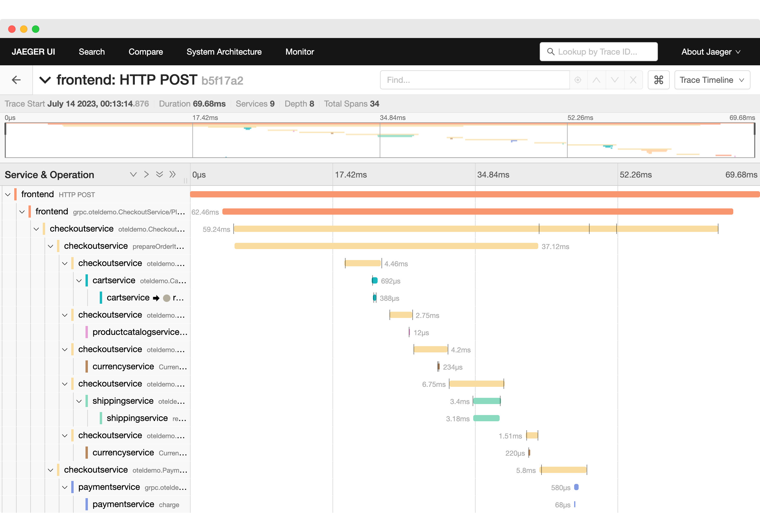Screen dimensions: 760x532
Task: Switch to the Monitor tab
Action: (300, 52)
